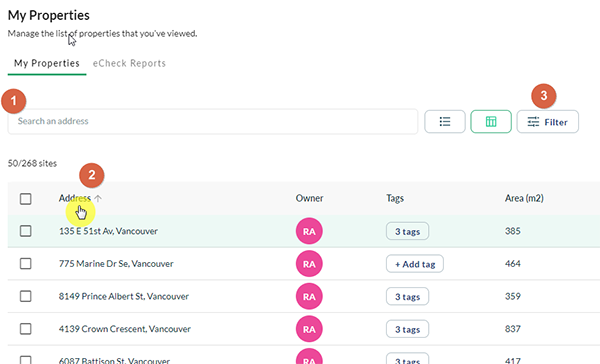The width and height of the screenshot is (600, 364).
Task: Click the area value 464
Action: pos(512,264)
